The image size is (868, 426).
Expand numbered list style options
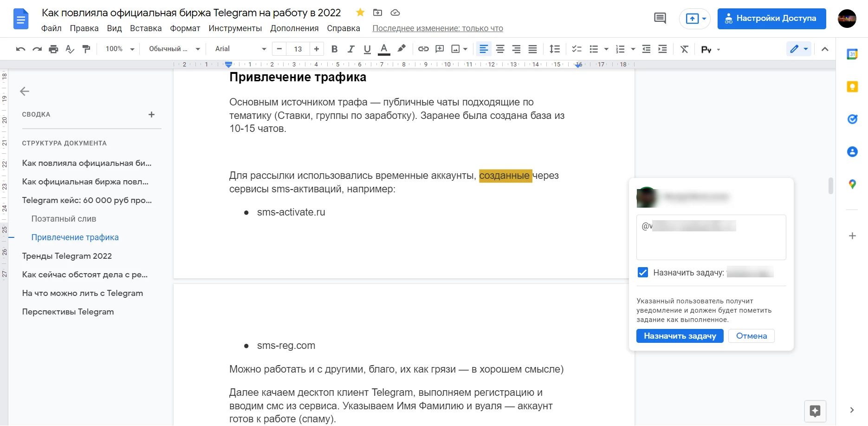click(633, 49)
